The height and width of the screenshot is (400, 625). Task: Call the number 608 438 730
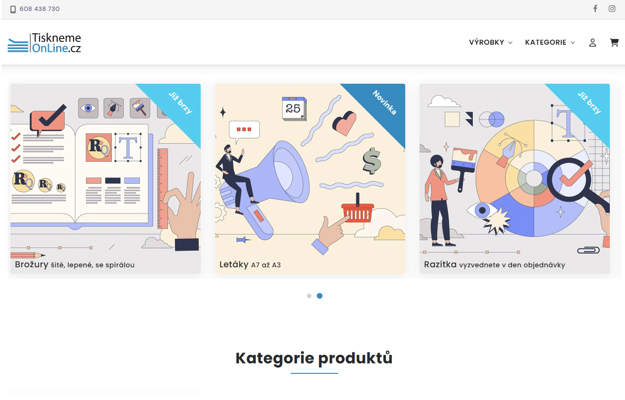[39, 9]
